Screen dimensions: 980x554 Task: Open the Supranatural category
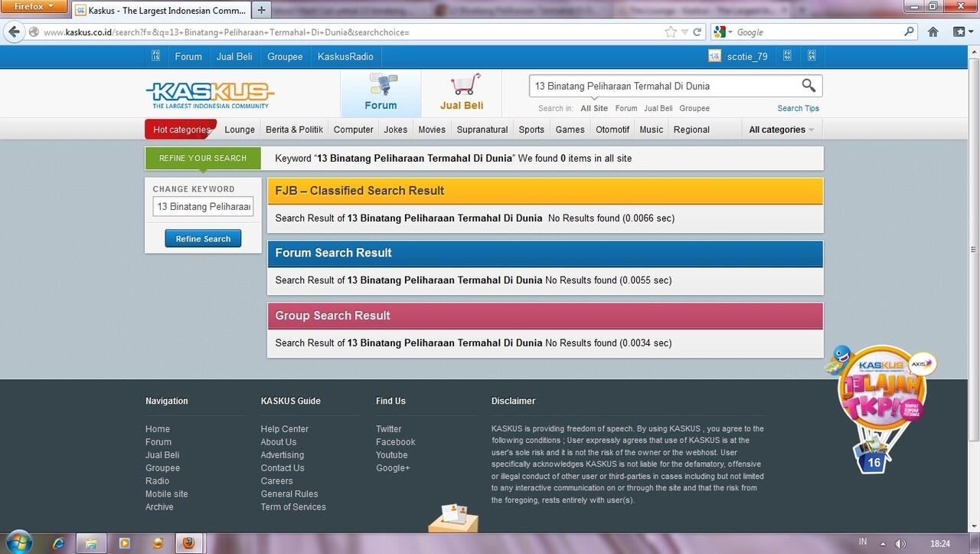click(482, 129)
